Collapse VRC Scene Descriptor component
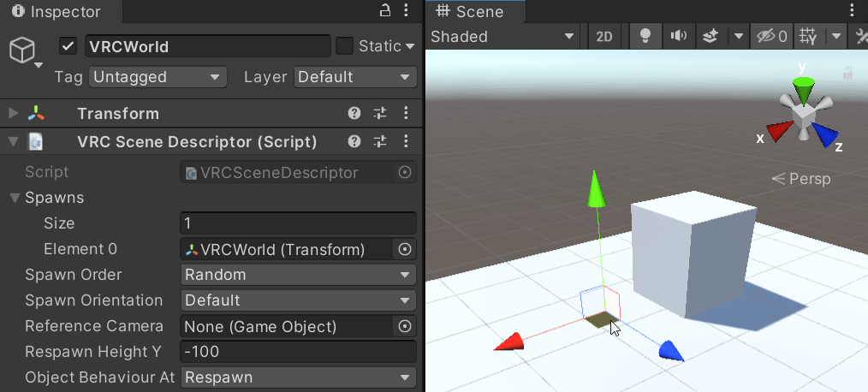The width and height of the screenshot is (868, 392). coord(14,142)
